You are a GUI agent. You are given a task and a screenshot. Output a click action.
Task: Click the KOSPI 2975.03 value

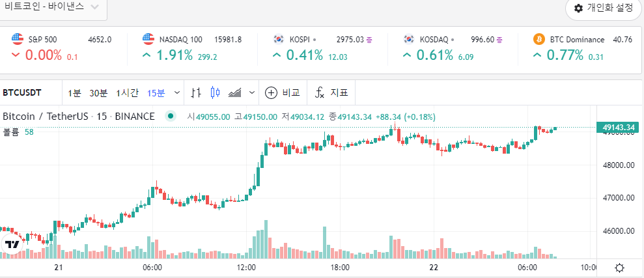pyautogui.click(x=350, y=40)
